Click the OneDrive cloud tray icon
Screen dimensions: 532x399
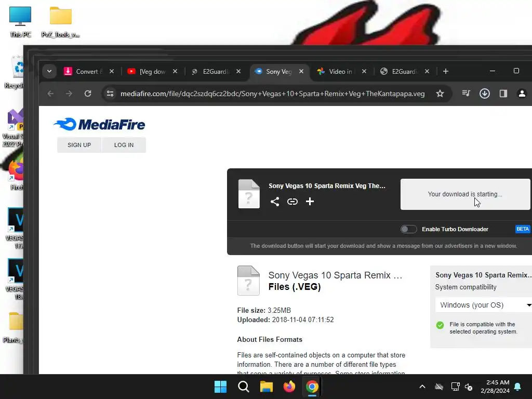point(439,387)
